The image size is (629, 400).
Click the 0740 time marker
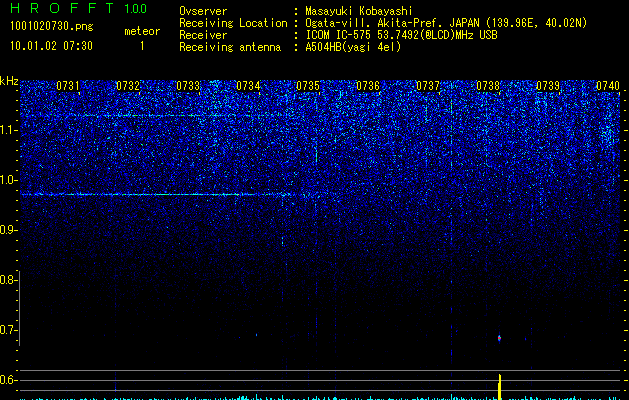pyautogui.click(x=608, y=86)
